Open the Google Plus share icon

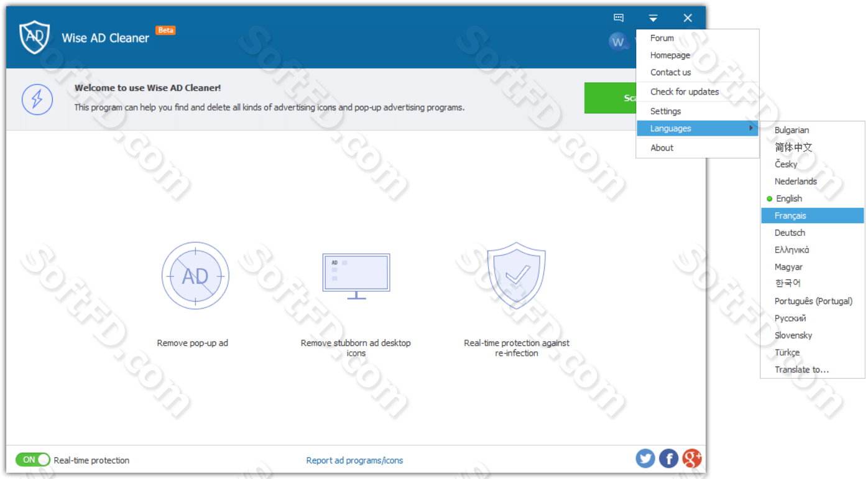point(692,458)
